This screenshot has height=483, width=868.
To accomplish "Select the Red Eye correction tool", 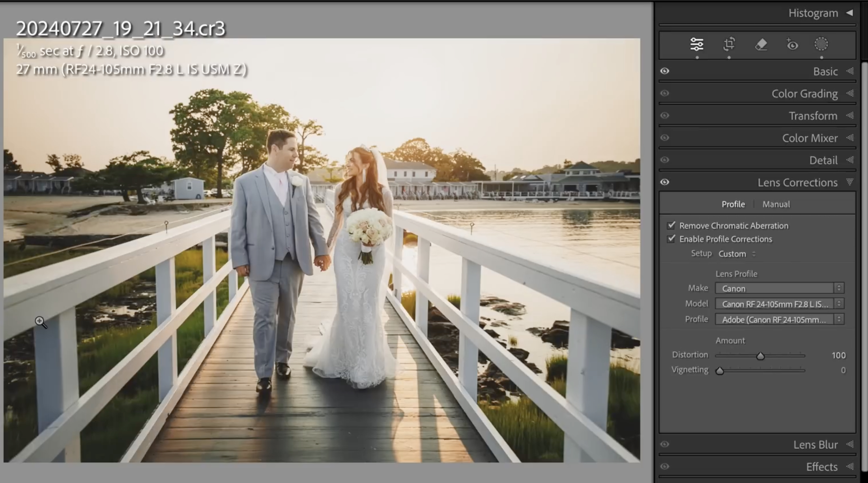I will point(791,45).
